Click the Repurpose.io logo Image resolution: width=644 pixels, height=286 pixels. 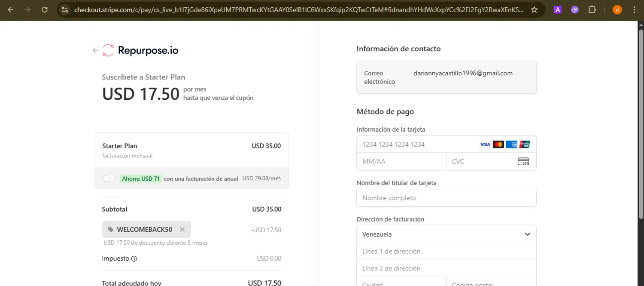[140, 50]
